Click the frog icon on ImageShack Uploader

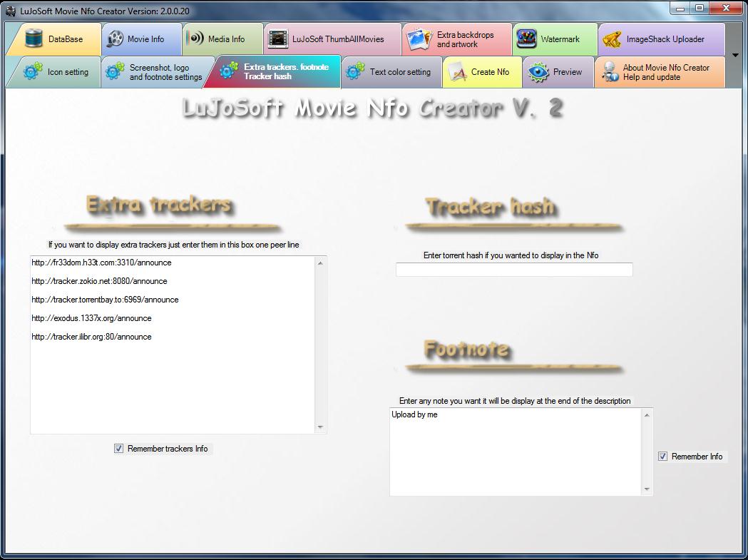pos(611,40)
